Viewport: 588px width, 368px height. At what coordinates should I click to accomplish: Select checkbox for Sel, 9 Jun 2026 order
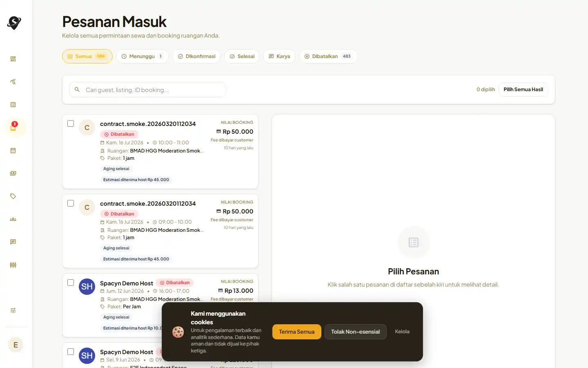[71, 352]
